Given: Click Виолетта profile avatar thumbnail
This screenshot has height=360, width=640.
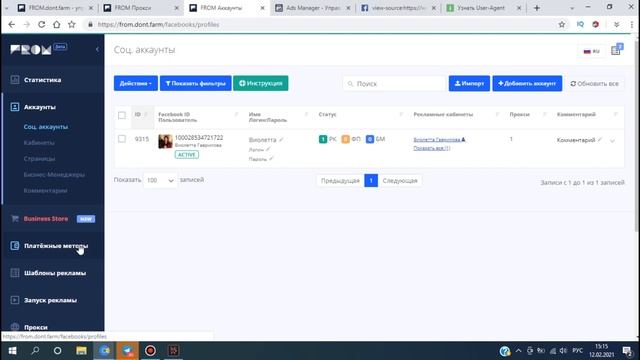Looking at the screenshot, I should [165, 142].
